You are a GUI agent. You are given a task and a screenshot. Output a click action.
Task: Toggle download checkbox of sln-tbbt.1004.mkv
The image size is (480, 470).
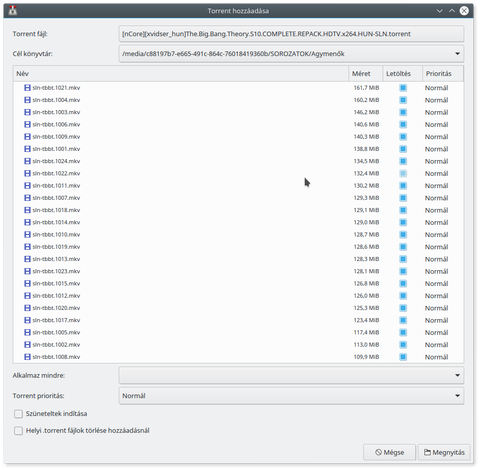tap(403, 100)
